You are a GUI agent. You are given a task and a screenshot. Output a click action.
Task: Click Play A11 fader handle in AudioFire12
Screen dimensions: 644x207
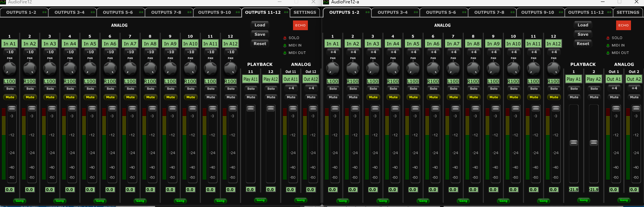[x=251, y=108]
